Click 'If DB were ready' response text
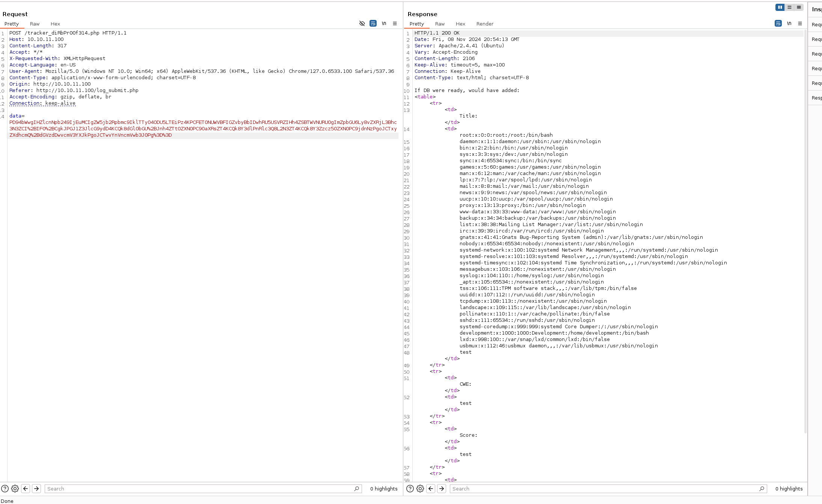Screen dimensions: 822x504 467,90
